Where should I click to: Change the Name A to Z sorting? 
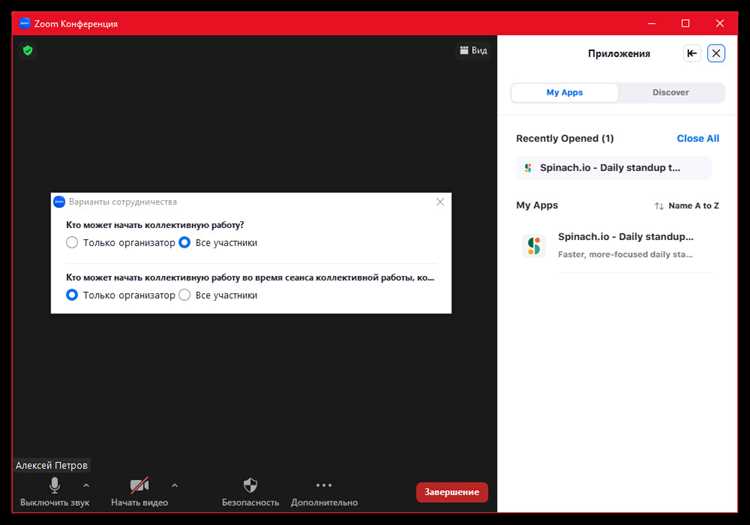click(x=686, y=206)
